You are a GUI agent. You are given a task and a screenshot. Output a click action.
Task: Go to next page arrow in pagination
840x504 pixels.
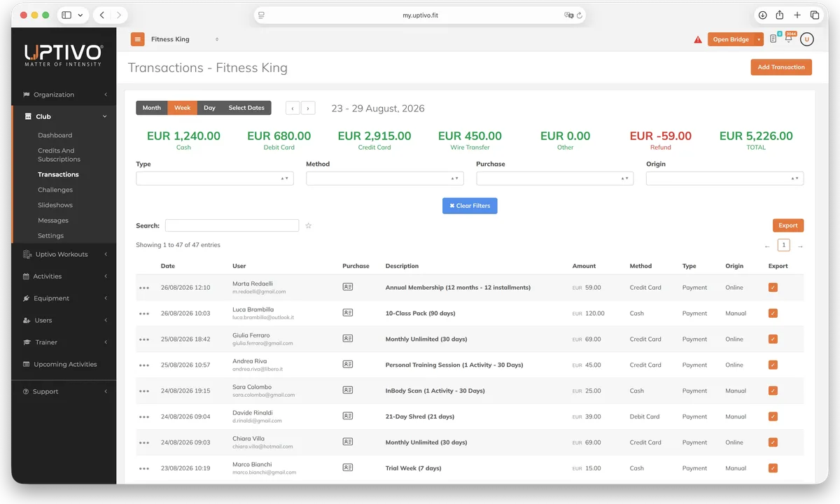tap(800, 246)
